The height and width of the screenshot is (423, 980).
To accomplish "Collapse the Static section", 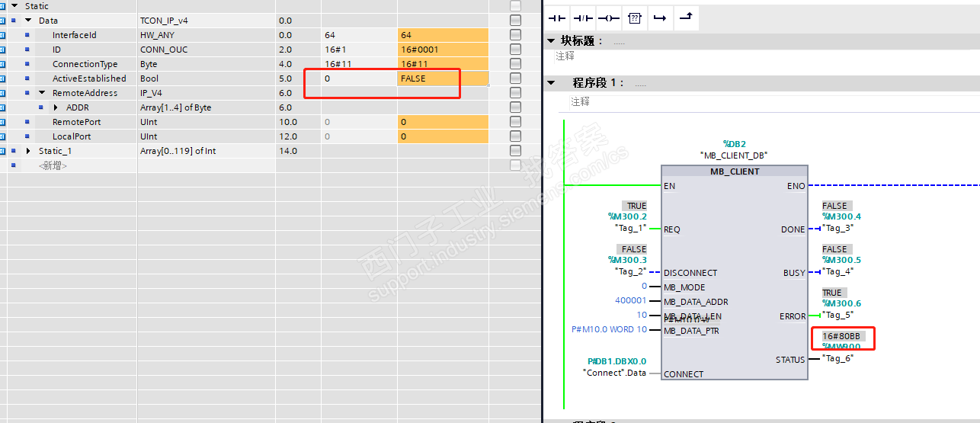I will tap(14, 6).
